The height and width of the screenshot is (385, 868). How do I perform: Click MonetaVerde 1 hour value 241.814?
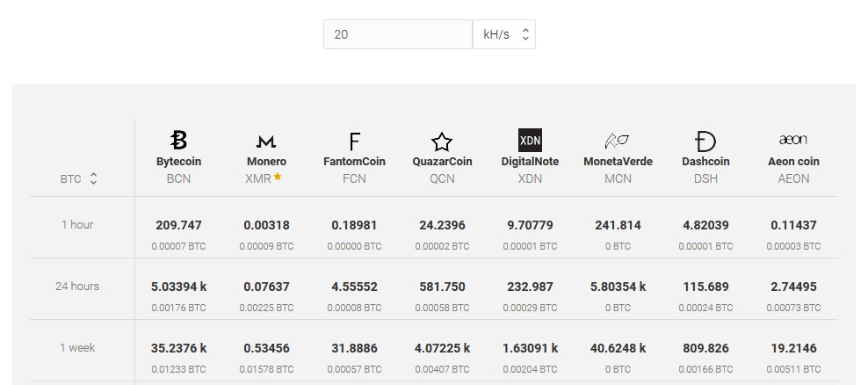click(618, 225)
